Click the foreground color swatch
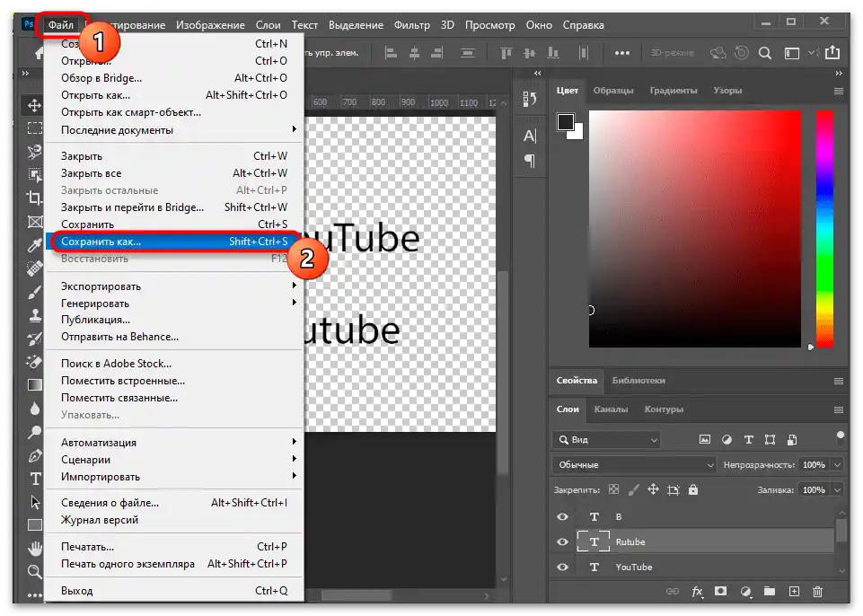The width and height of the screenshot is (863, 616). point(565,122)
